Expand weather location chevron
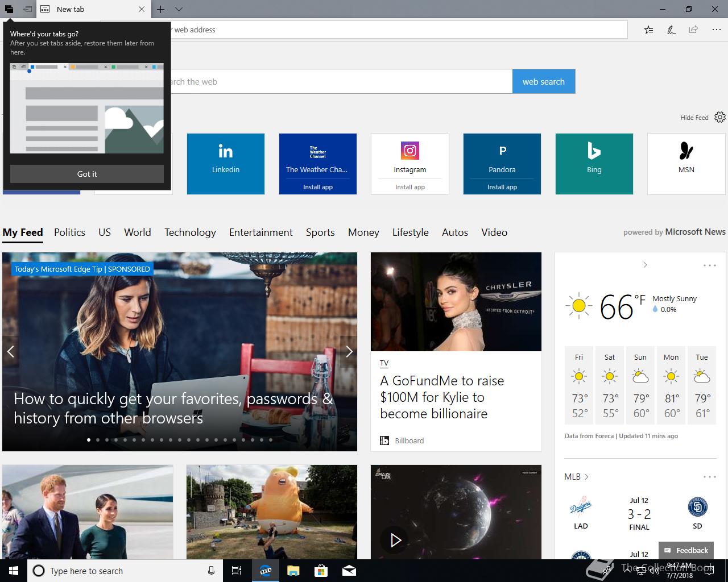Viewport: 728px width, 582px height. [x=645, y=265]
